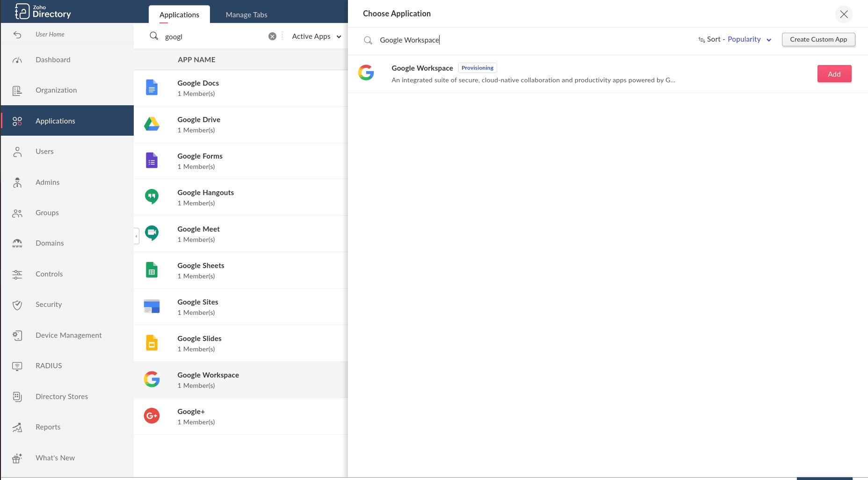Click the Reports chart icon
Image resolution: width=868 pixels, height=480 pixels.
pos(17,427)
